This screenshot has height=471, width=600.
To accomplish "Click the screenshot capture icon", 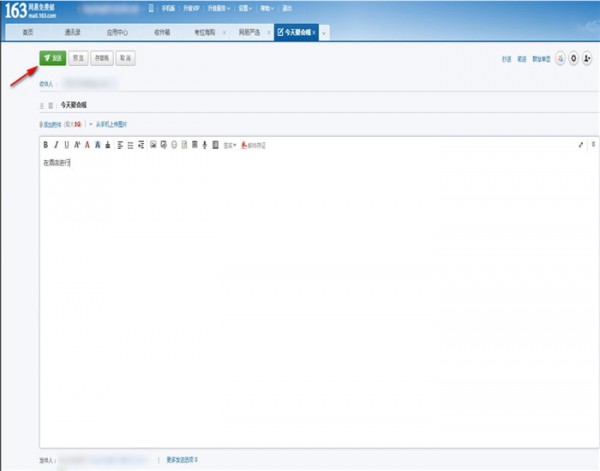I will (163, 145).
